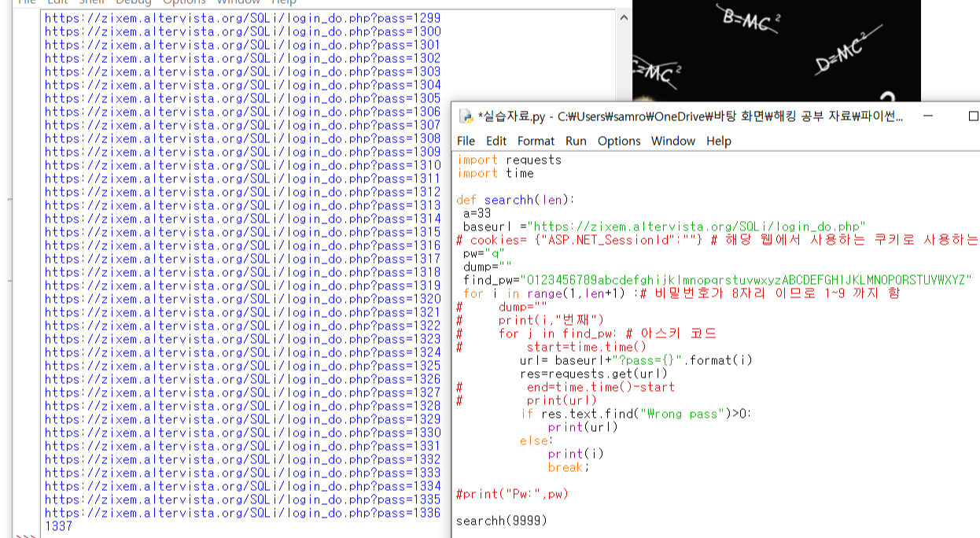This screenshot has height=538, width=980.
Task: Maximize the 실습자료.py editor window
Action: click(973, 116)
